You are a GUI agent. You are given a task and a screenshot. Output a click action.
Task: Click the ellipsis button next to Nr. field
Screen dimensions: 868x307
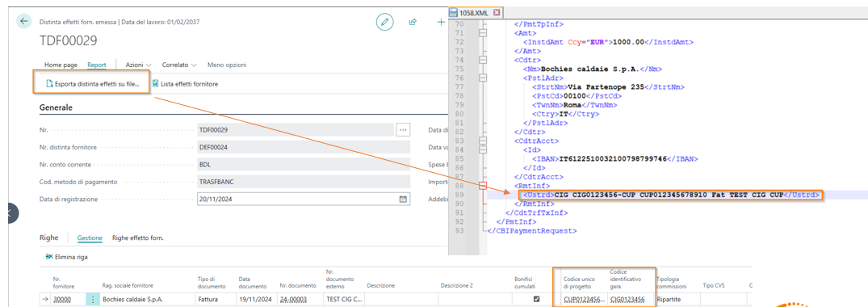point(403,130)
